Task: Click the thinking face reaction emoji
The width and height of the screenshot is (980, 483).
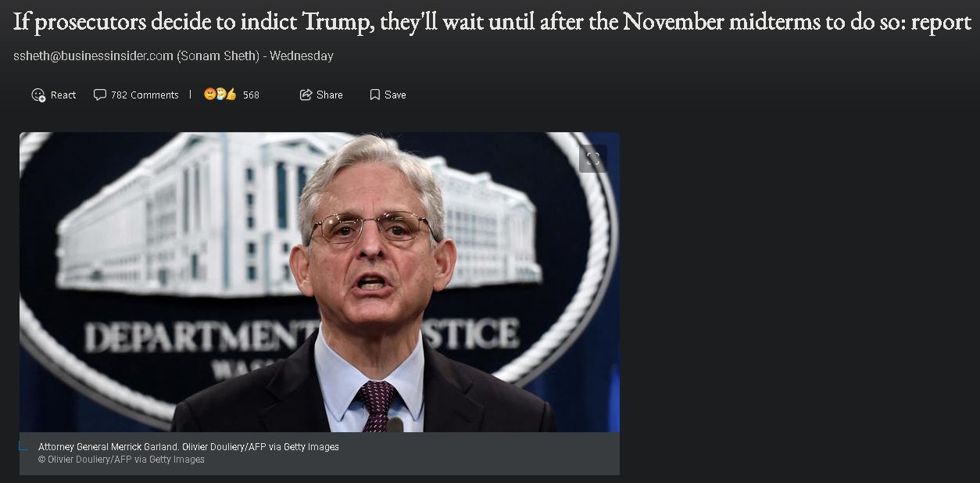Action: (220, 95)
